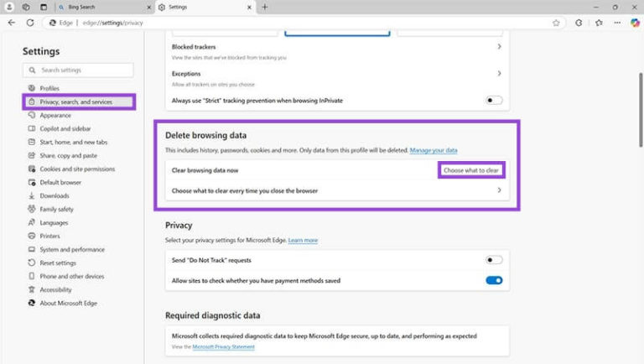Screen dimensions: 644x364
Task: Expand Choose what to clear on close
Action: pyautogui.click(x=499, y=190)
